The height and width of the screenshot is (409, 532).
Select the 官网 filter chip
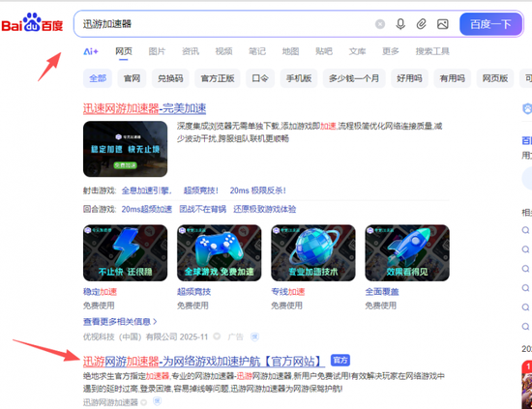click(132, 78)
